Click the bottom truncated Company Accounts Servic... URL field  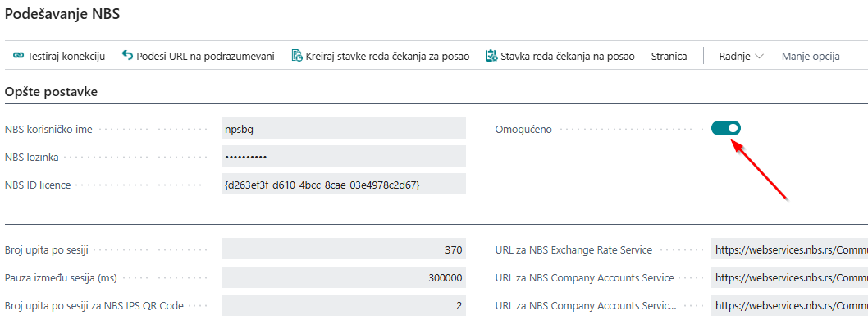[789, 305]
